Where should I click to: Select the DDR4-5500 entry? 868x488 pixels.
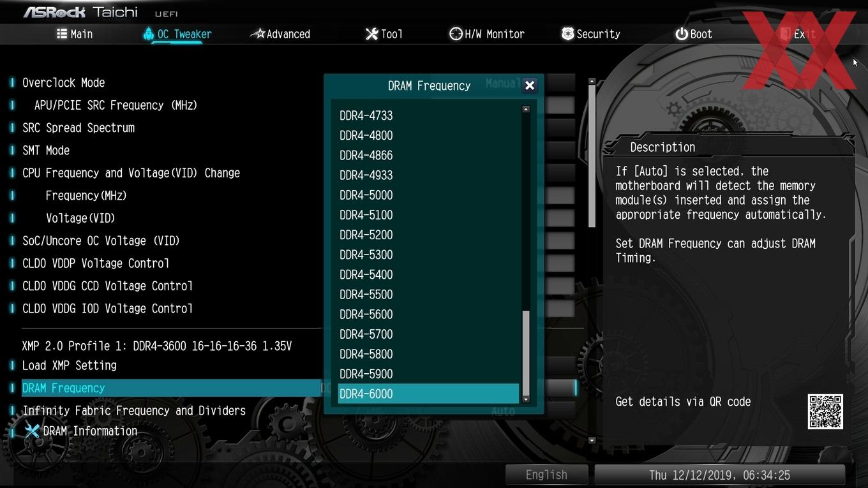click(x=428, y=294)
